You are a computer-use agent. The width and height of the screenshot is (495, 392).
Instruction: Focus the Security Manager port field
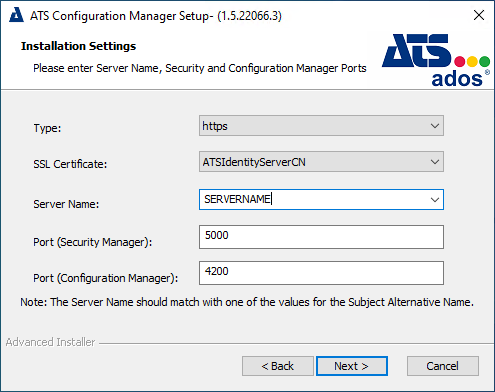pyautogui.click(x=321, y=237)
